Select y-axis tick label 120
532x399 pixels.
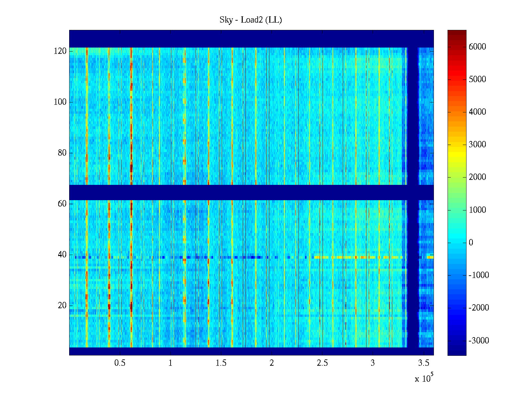(x=60, y=51)
